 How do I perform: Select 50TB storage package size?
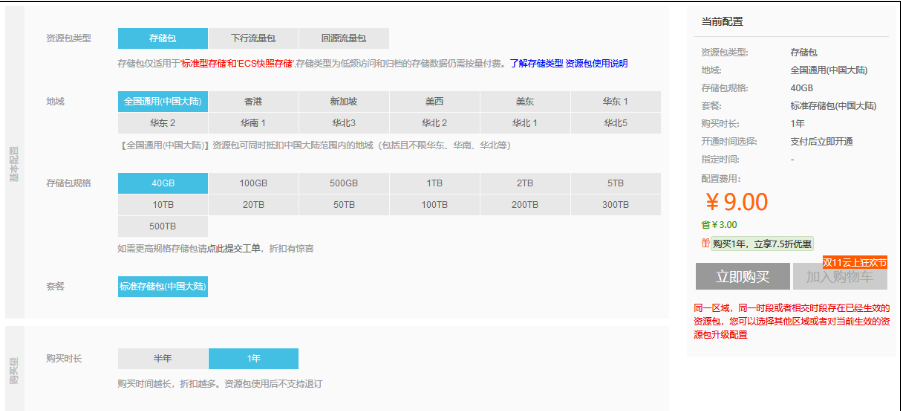(344, 205)
